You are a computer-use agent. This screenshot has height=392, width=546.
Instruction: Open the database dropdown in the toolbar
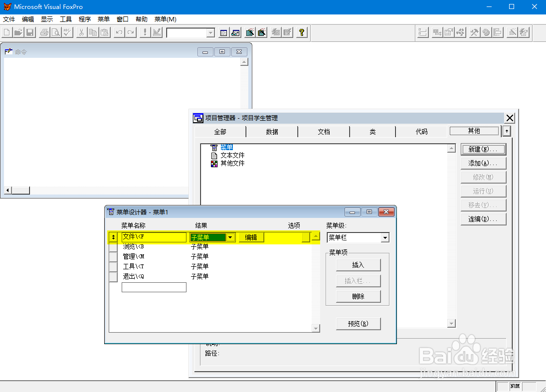[210, 33]
